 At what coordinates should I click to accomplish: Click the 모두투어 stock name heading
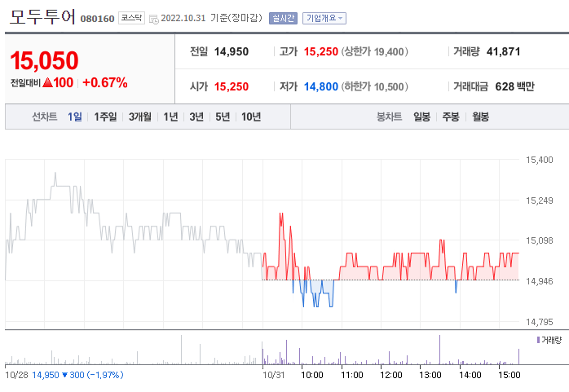click(43, 16)
